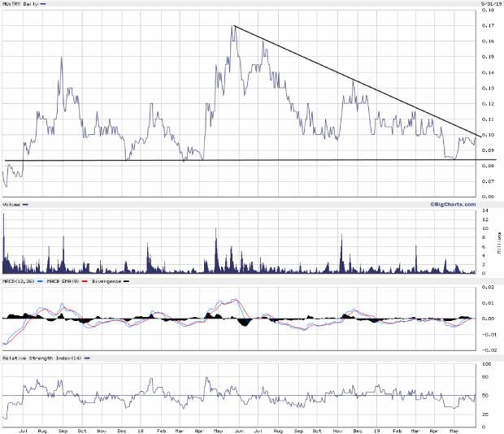504x434 pixels.
Task: Click the RSI 50 axis level label
Action: coord(486,395)
